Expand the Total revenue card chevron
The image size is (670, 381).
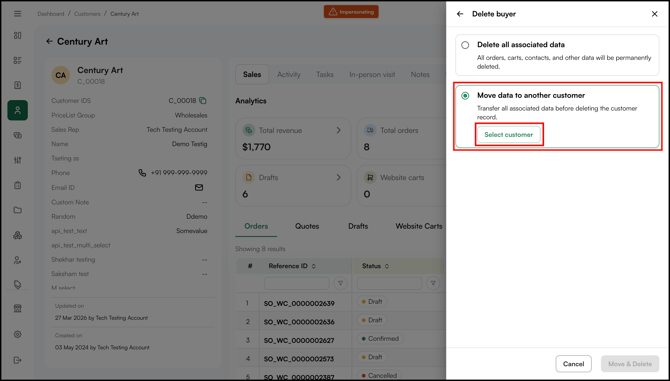tap(339, 130)
